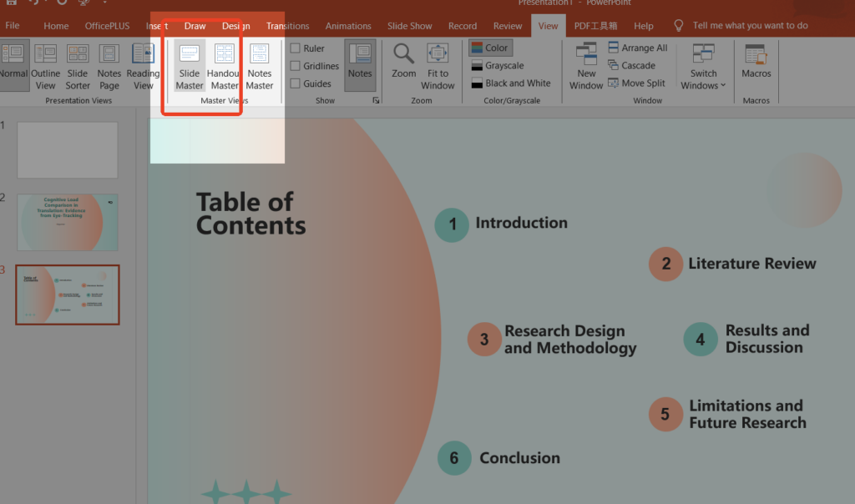Enable the Gridlines checkbox
Screen dimensions: 855x504
click(296, 66)
